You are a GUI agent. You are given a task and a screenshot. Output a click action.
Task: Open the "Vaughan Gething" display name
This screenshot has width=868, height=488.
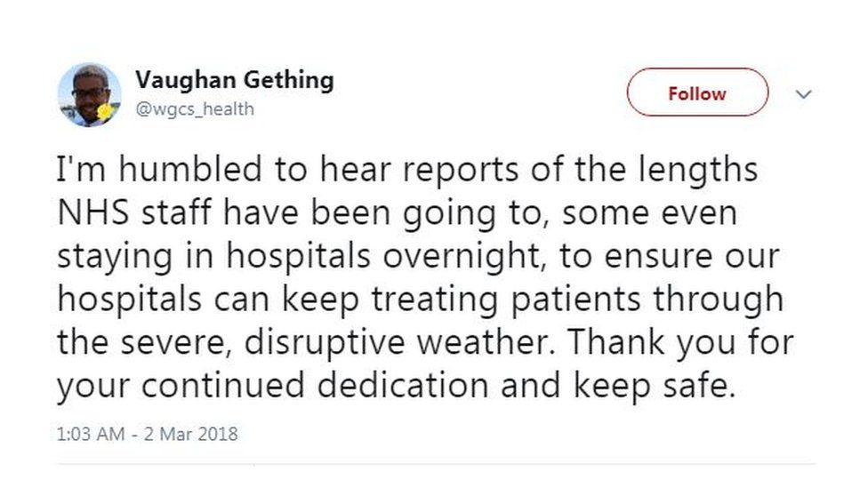click(235, 80)
